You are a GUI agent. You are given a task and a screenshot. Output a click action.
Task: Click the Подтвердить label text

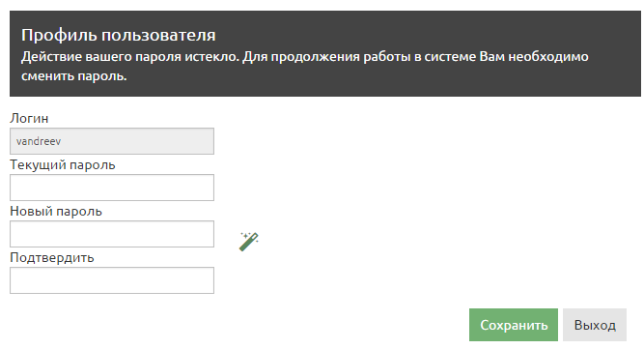[x=52, y=258]
